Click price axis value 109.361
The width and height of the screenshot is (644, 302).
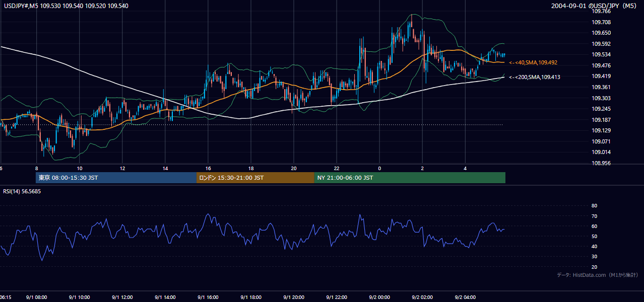pos(601,87)
